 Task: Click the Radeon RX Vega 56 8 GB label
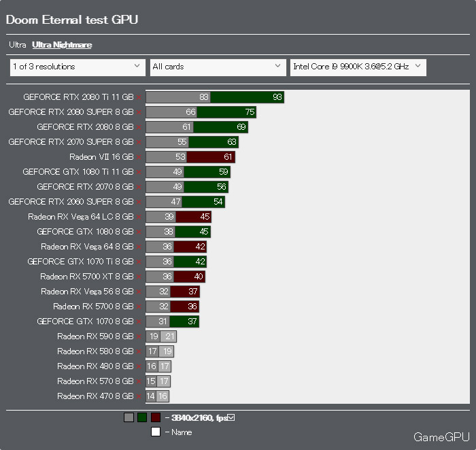(87, 292)
